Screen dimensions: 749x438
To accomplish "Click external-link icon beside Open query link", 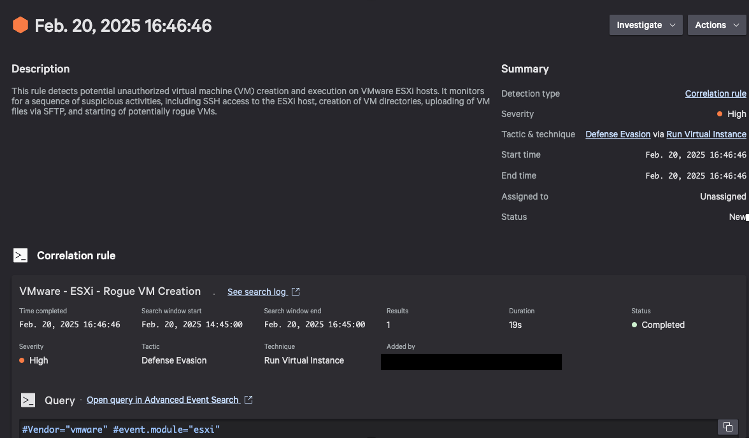I will pos(248,400).
